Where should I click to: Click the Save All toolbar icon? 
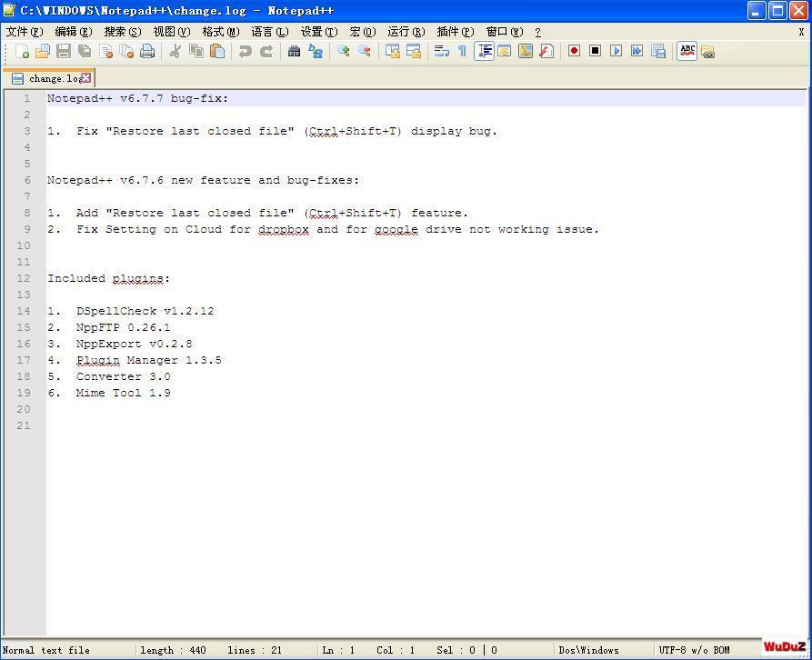click(85, 51)
